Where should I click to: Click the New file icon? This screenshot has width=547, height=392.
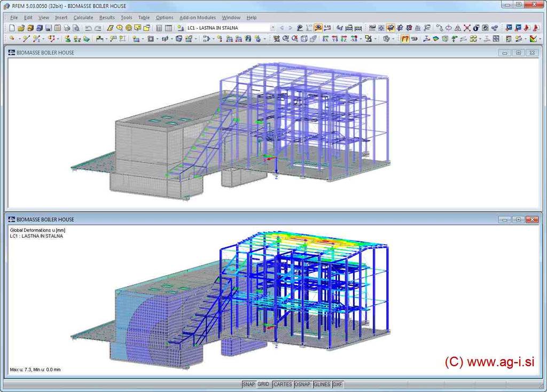(x=12, y=28)
